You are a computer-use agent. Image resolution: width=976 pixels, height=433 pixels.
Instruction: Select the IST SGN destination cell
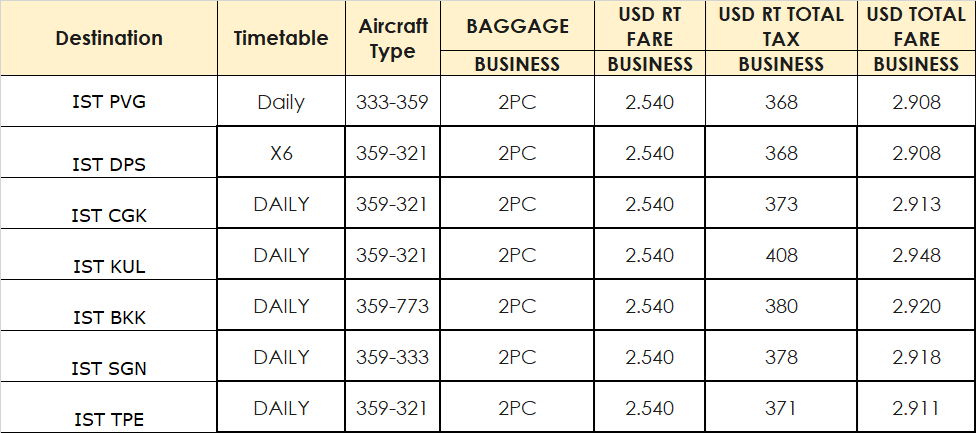point(109,356)
